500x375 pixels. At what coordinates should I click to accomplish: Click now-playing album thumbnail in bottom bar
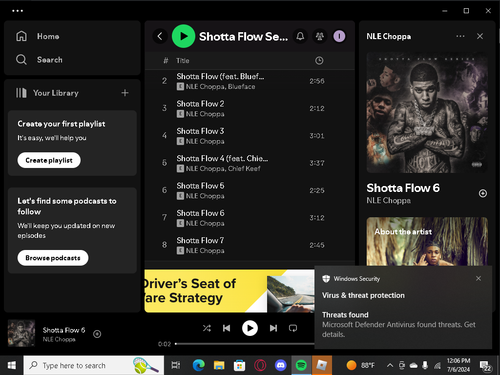21,333
